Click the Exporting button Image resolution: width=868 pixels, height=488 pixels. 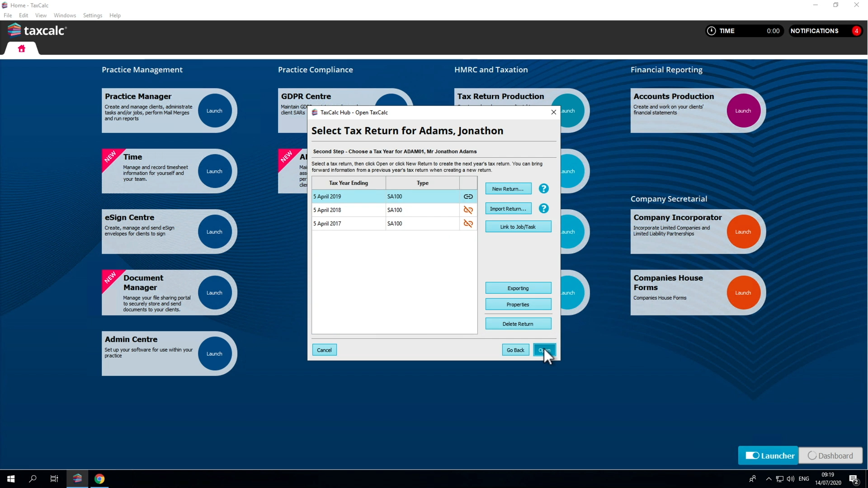click(518, 288)
